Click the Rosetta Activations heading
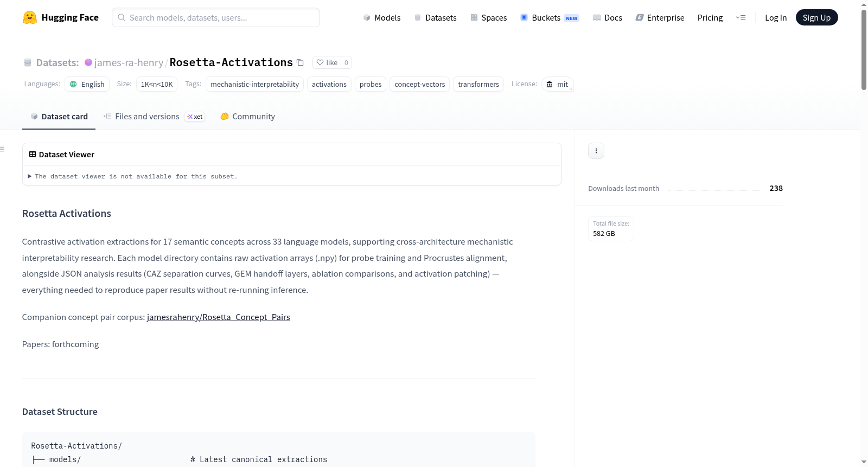868x467 pixels. 67,213
